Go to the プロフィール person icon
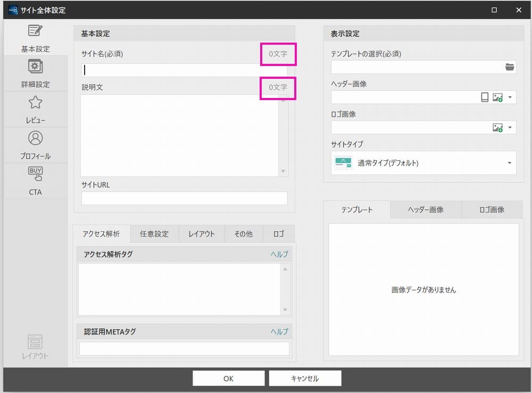Screen dimensions: 532x393 (36, 145)
